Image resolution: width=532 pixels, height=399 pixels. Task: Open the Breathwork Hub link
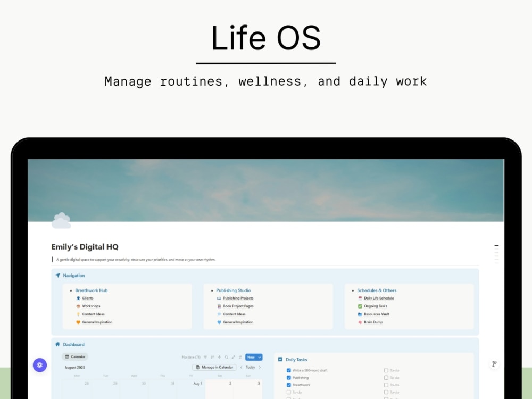(x=92, y=290)
